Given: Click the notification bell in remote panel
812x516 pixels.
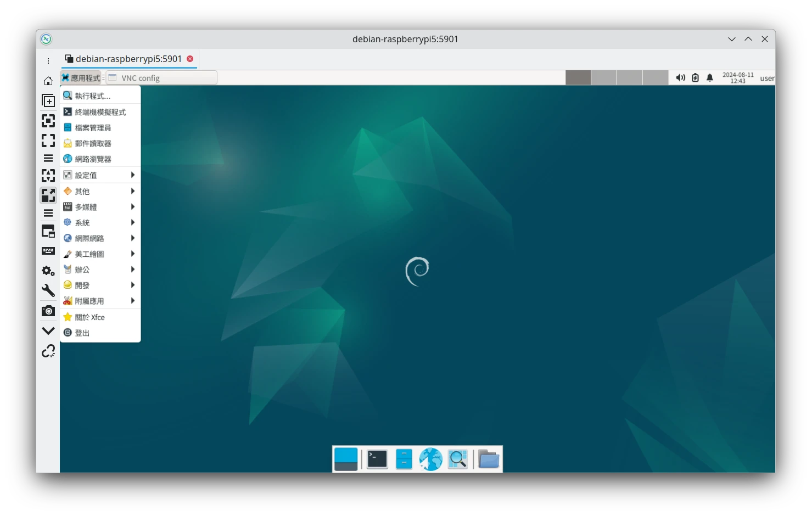Looking at the screenshot, I should [709, 78].
